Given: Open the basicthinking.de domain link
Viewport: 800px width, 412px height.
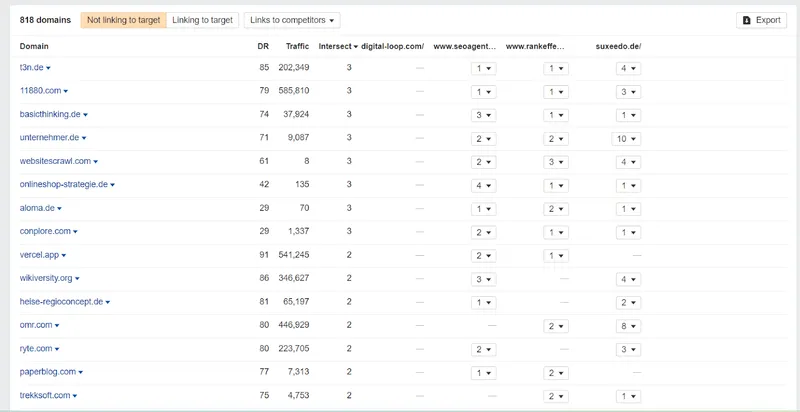Looking at the screenshot, I should click(x=51, y=115).
